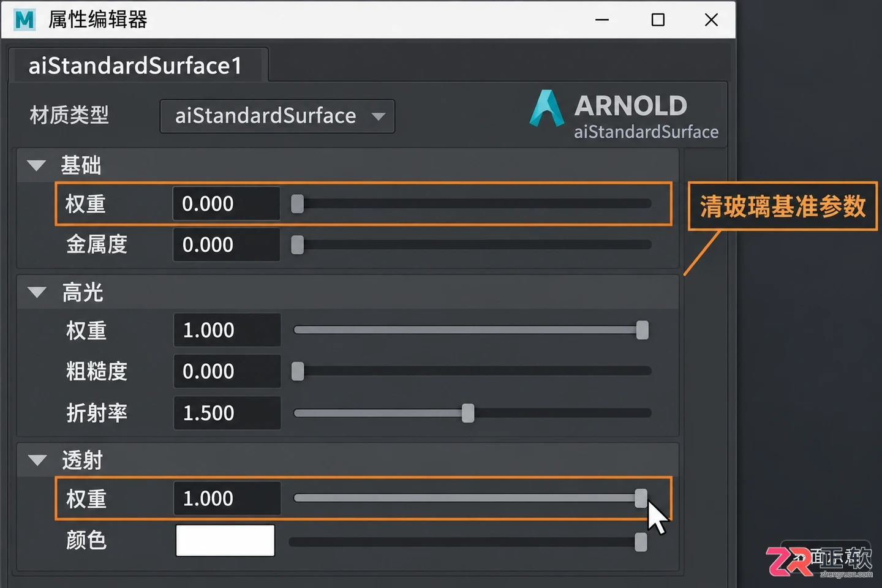Collapse the 基础 section

37,165
